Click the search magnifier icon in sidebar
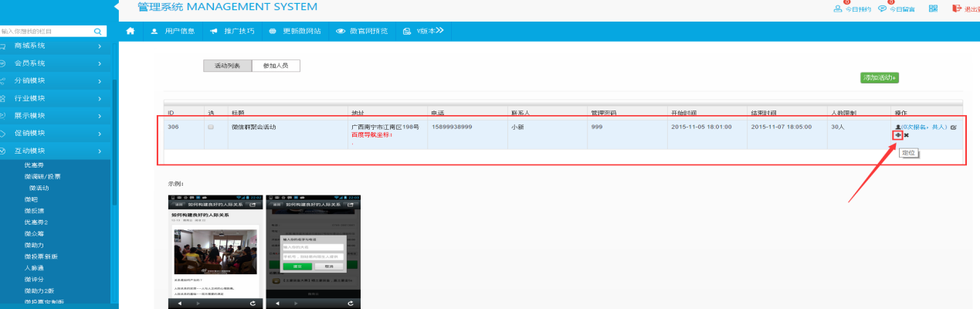The height and width of the screenshot is (309, 980). (x=98, y=32)
